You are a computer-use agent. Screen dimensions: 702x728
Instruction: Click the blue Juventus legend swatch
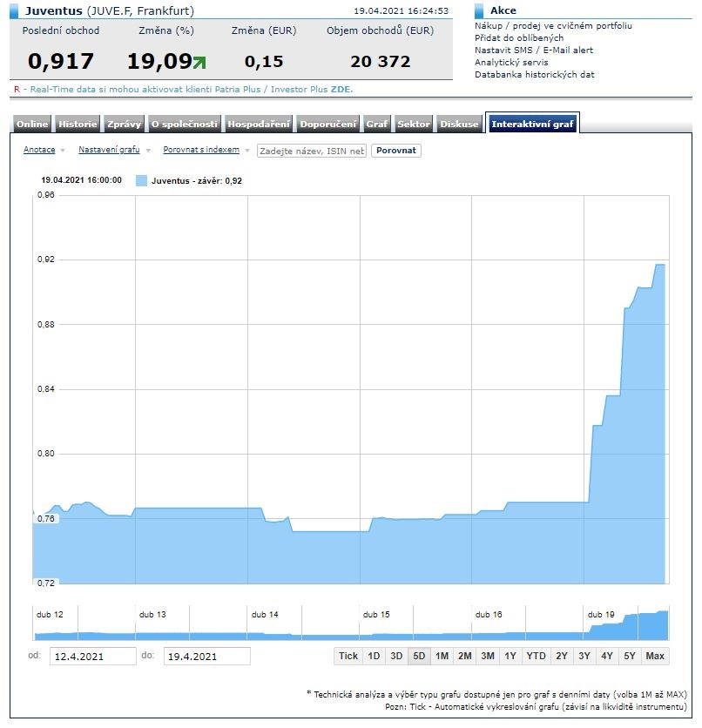141,180
